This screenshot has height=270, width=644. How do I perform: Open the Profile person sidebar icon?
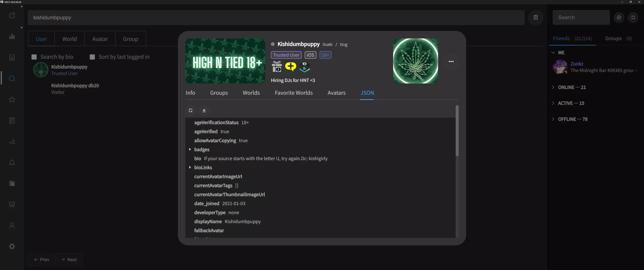12,226
